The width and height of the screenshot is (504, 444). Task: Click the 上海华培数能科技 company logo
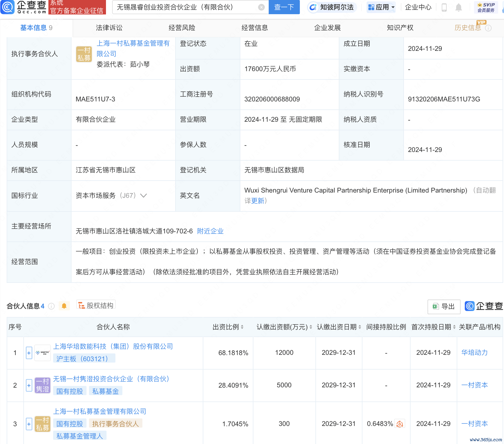43,353
